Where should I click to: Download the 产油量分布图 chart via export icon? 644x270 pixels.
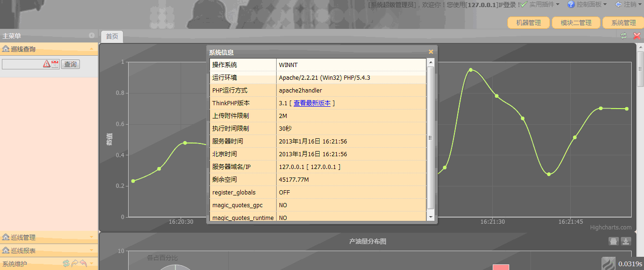(626, 242)
